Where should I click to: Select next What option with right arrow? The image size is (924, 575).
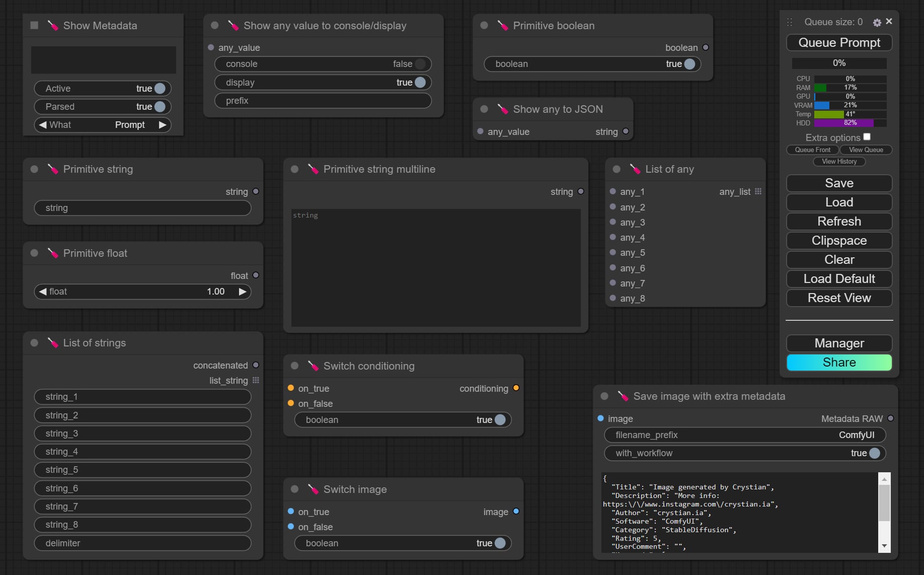[162, 125]
